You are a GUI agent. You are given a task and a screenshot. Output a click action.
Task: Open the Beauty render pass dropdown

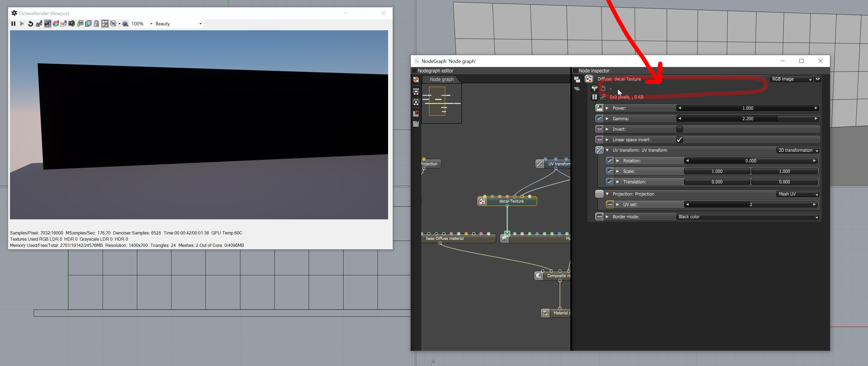tap(178, 23)
